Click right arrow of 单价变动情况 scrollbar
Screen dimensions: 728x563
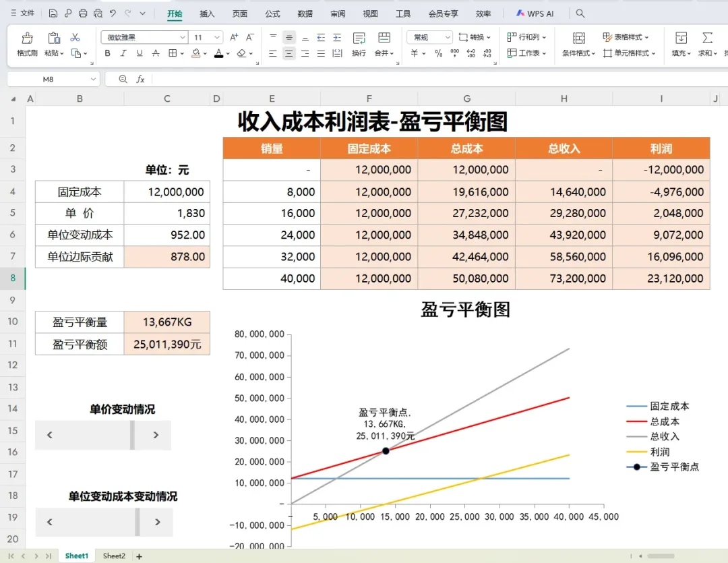(x=156, y=435)
